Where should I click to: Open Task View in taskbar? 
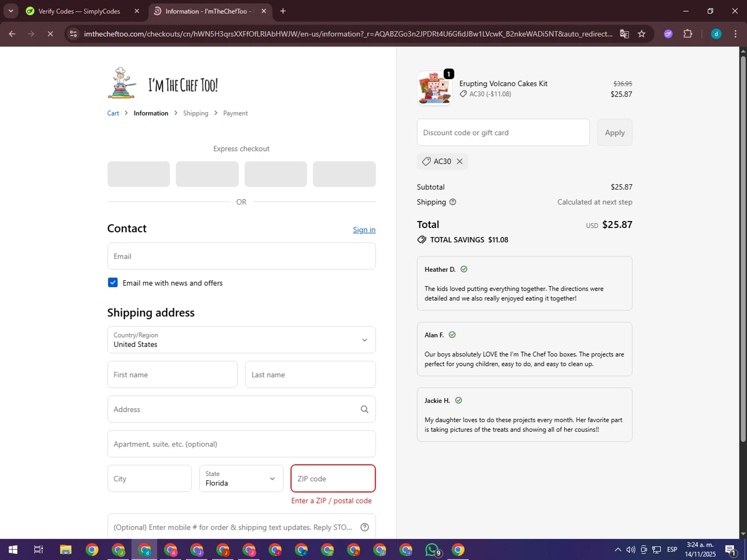point(38,550)
